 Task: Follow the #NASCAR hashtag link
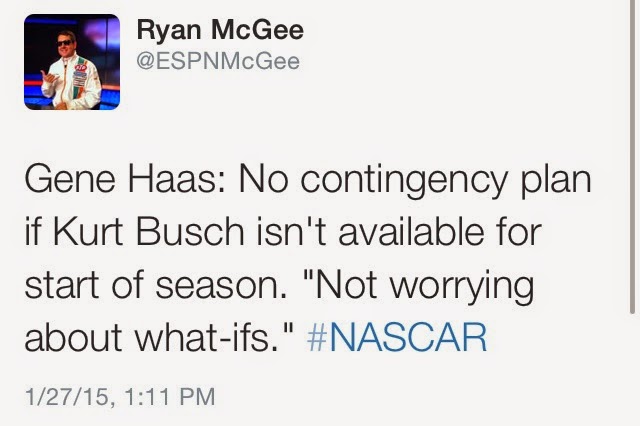coord(397,337)
